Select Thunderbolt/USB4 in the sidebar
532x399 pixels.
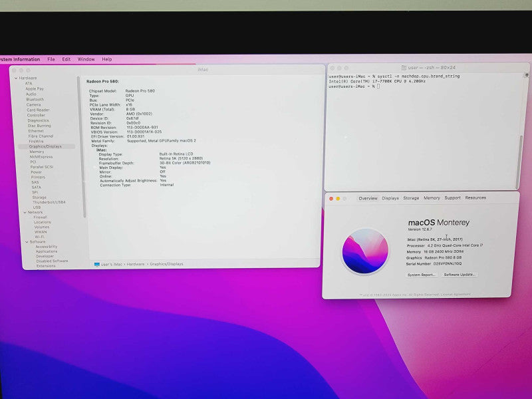point(49,202)
